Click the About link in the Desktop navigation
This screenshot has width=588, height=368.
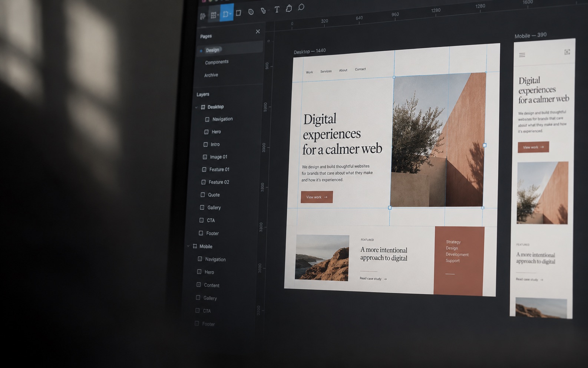[x=343, y=70]
